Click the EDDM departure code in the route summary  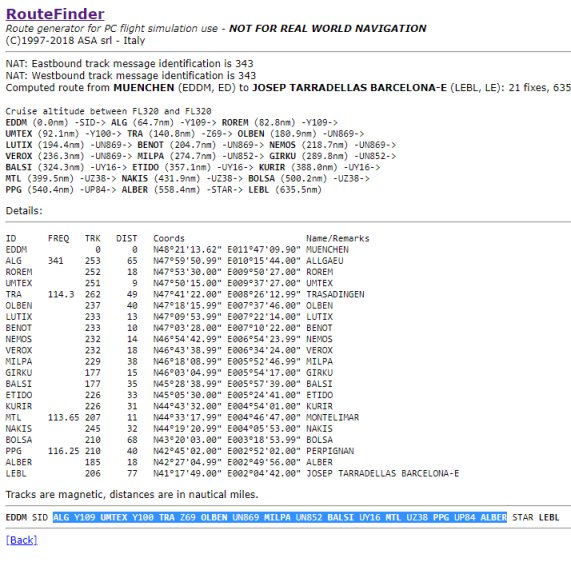(x=16, y=517)
